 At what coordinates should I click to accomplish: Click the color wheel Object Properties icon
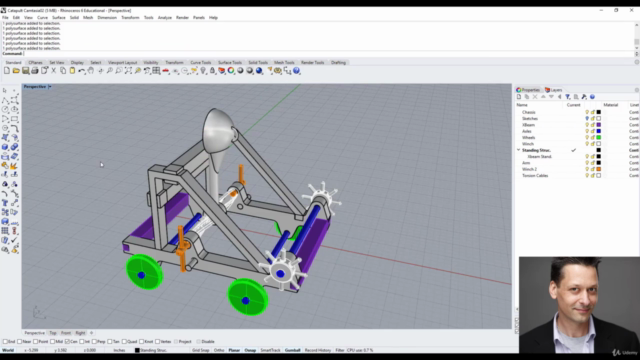click(x=231, y=71)
